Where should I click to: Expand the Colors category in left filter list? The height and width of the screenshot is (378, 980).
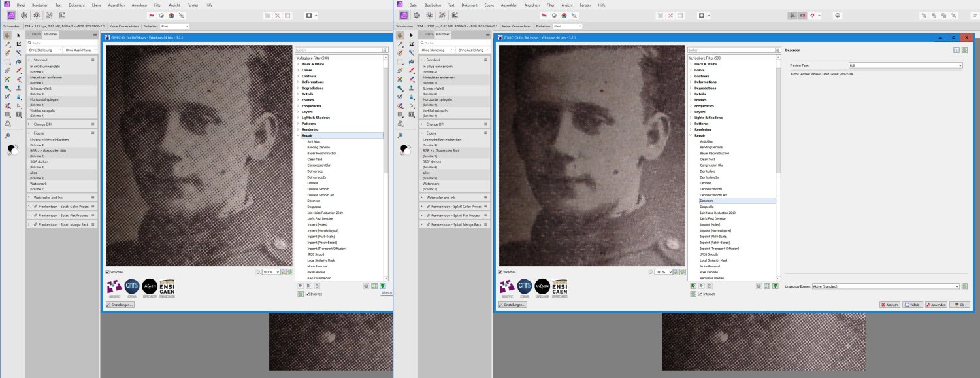click(299, 70)
